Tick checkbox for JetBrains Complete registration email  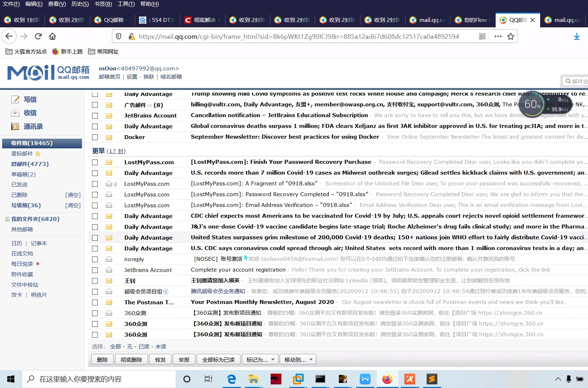tap(95, 270)
